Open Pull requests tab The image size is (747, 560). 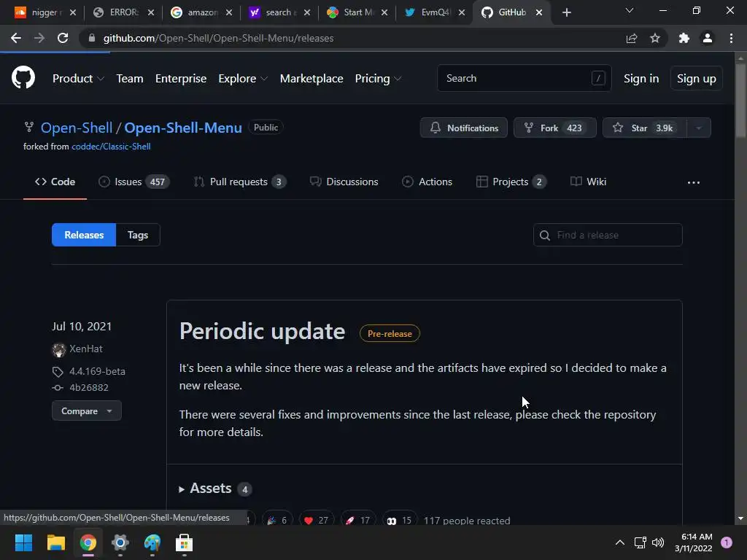coord(239,182)
